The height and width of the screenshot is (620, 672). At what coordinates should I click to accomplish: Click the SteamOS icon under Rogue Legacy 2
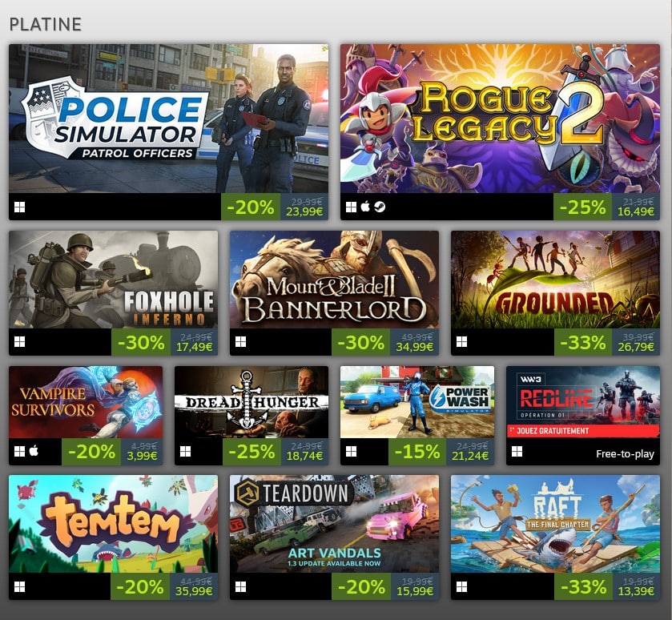point(380,207)
